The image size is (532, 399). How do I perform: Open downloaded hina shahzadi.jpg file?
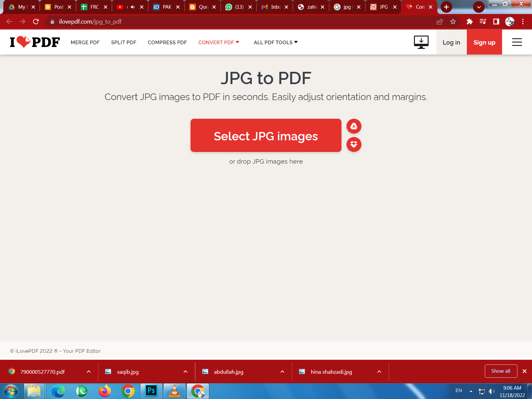pos(331,372)
